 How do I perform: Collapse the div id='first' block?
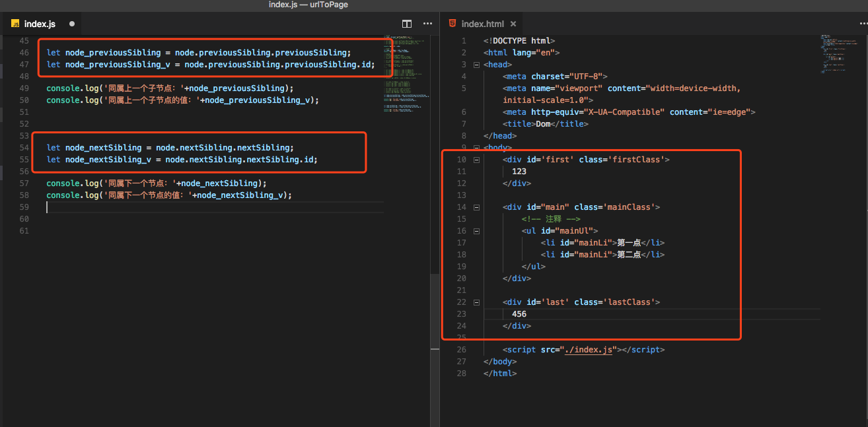click(476, 160)
